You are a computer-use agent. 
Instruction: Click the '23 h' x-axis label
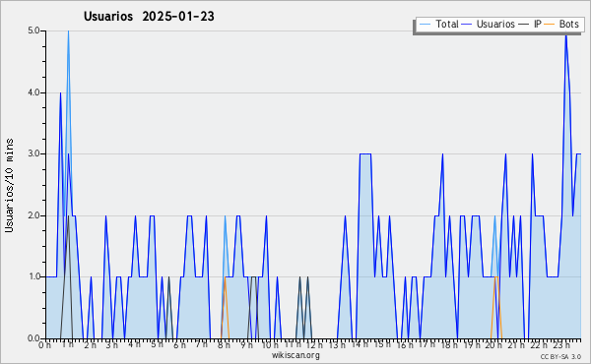(561, 345)
